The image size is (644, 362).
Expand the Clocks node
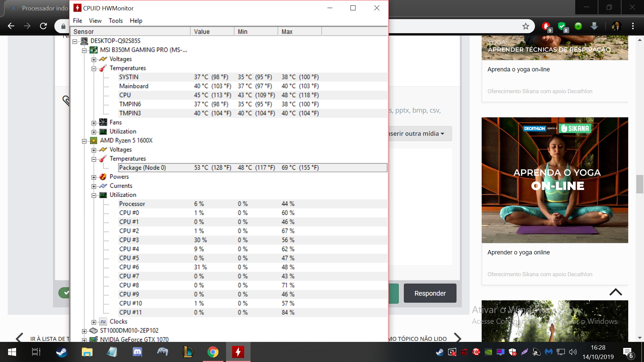[94, 322]
